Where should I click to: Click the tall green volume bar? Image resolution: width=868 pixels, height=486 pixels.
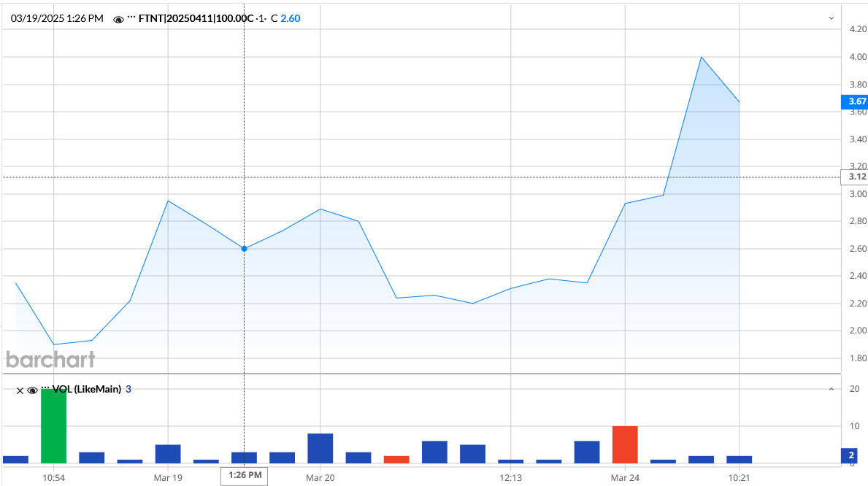coord(53,425)
